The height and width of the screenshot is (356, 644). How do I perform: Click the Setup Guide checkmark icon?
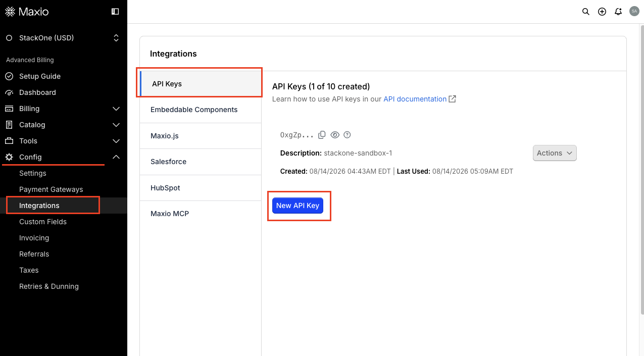point(9,76)
